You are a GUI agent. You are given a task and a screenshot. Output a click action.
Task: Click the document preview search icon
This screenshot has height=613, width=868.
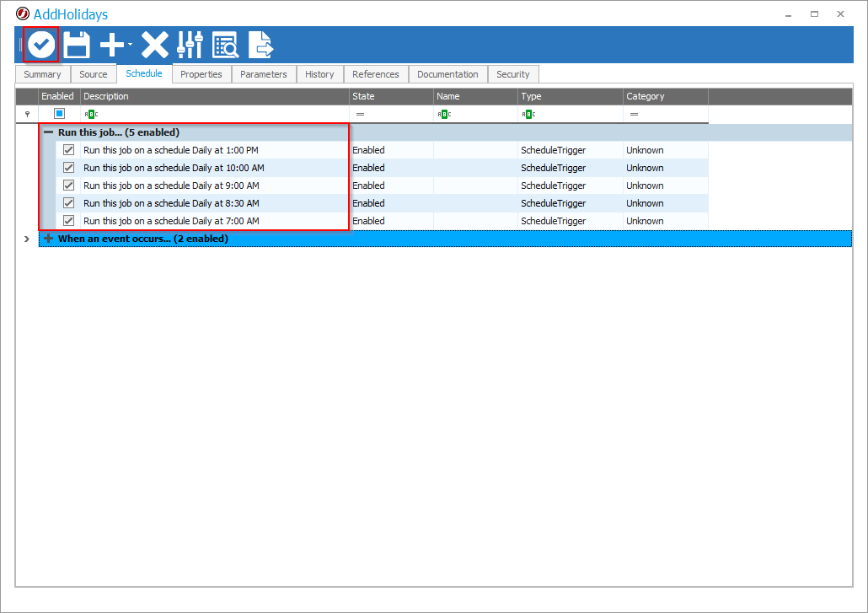[225, 44]
